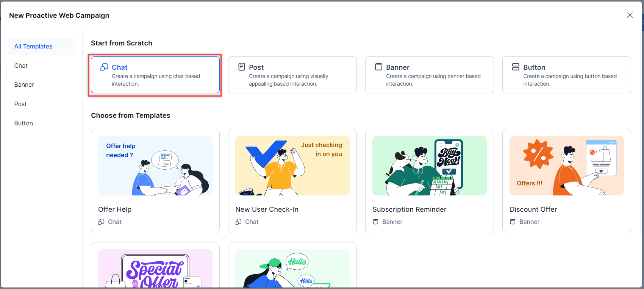The width and height of the screenshot is (644, 289).
Task: Choose the Subscription Reminder template image
Action: coord(430,166)
